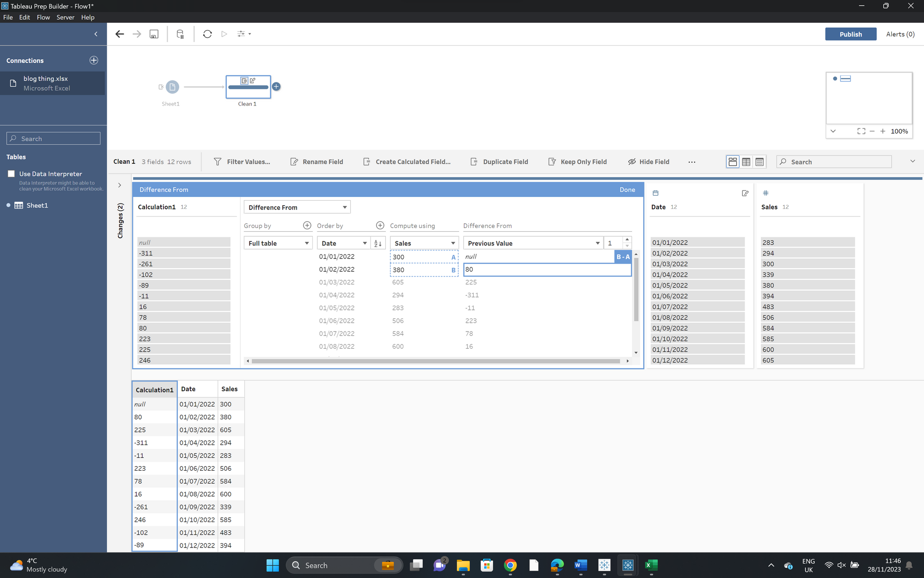Switch to list view toggle
Screen dimensions: 924x578
pyautogui.click(x=760, y=162)
